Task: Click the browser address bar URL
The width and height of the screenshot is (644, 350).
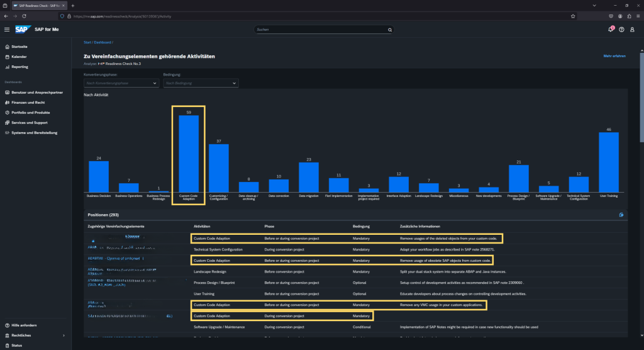Action: [x=123, y=16]
